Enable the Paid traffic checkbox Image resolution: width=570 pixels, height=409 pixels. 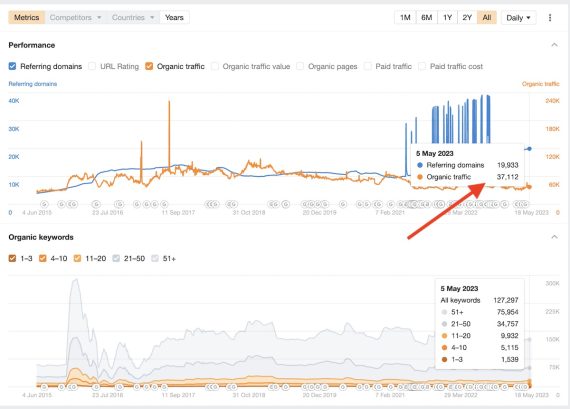368,66
